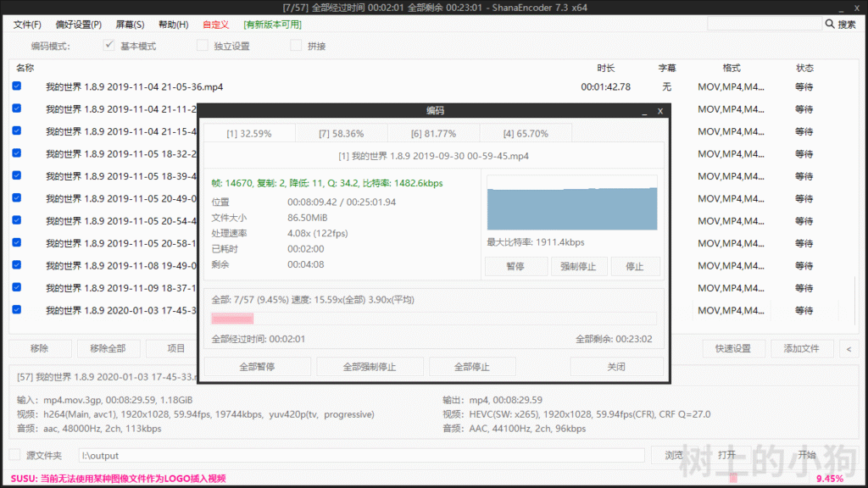Click the search magnifier icon
Viewport: 868px width, 488px height.
point(828,25)
